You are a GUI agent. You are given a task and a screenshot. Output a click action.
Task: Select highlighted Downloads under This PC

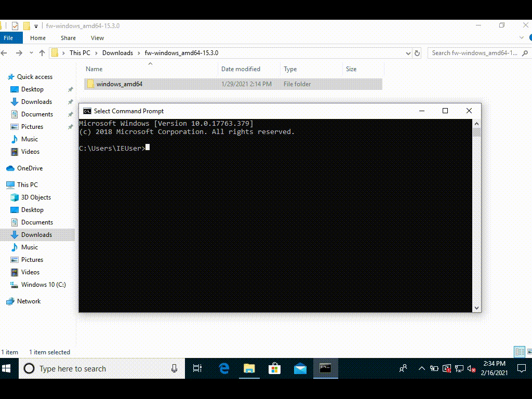point(37,235)
